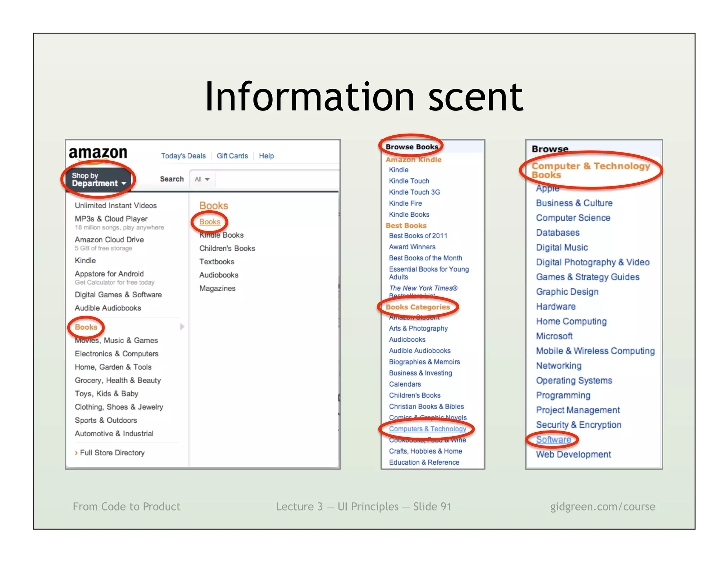Expand Books submenu arrow

click(182, 327)
